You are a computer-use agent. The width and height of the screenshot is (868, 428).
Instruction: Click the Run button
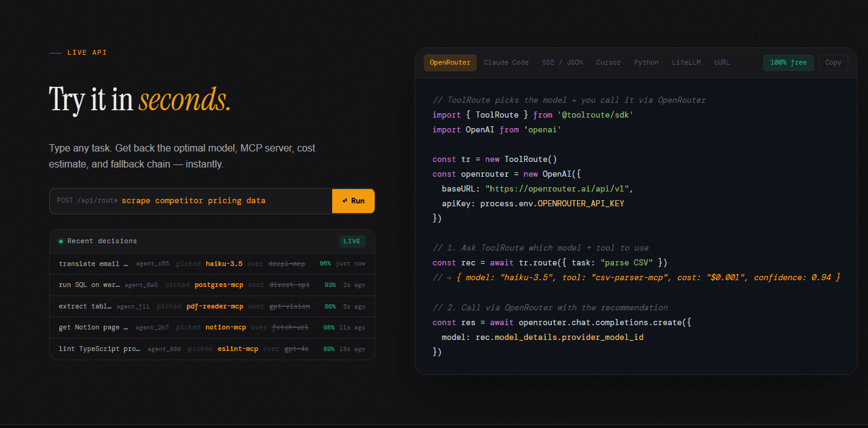(x=354, y=201)
